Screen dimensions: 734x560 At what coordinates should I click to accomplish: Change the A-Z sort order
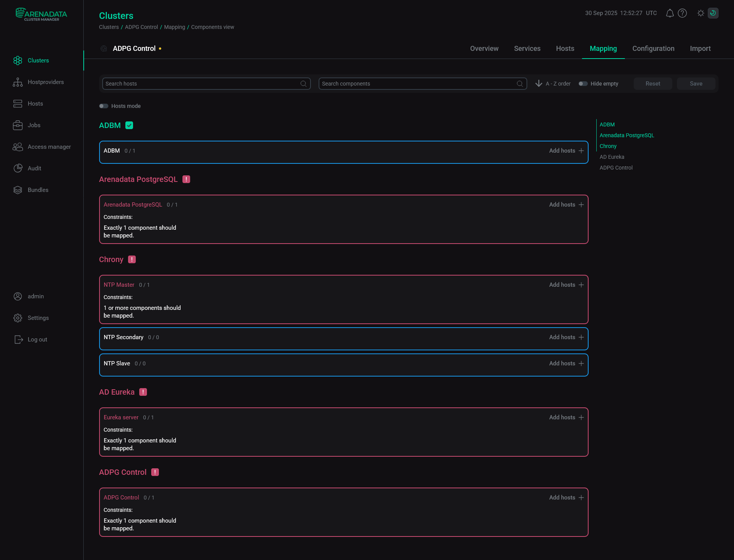538,83
